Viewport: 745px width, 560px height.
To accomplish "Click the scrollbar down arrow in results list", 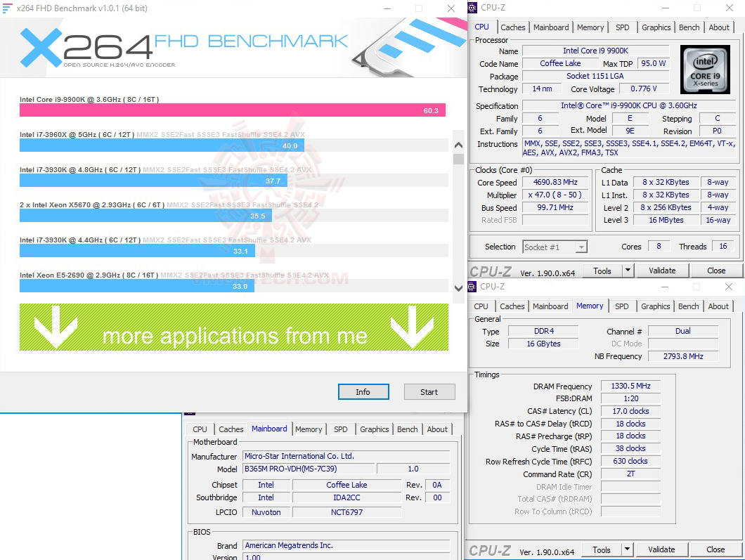I will coord(458,288).
